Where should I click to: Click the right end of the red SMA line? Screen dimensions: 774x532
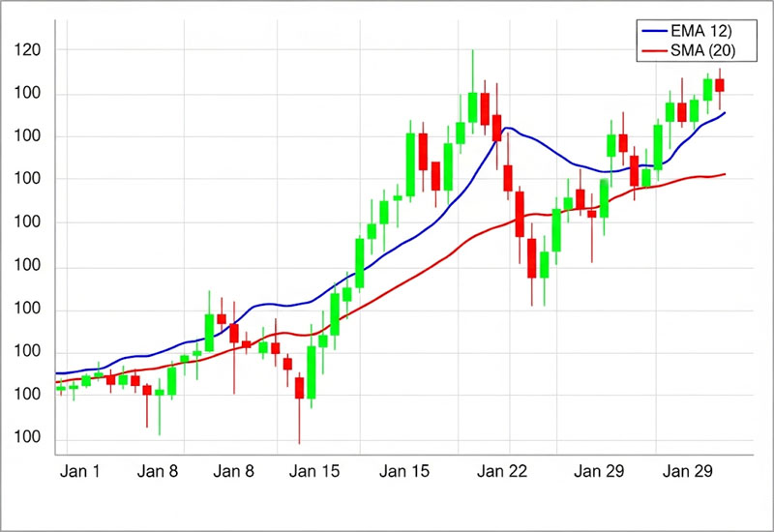[x=725, y=174]
